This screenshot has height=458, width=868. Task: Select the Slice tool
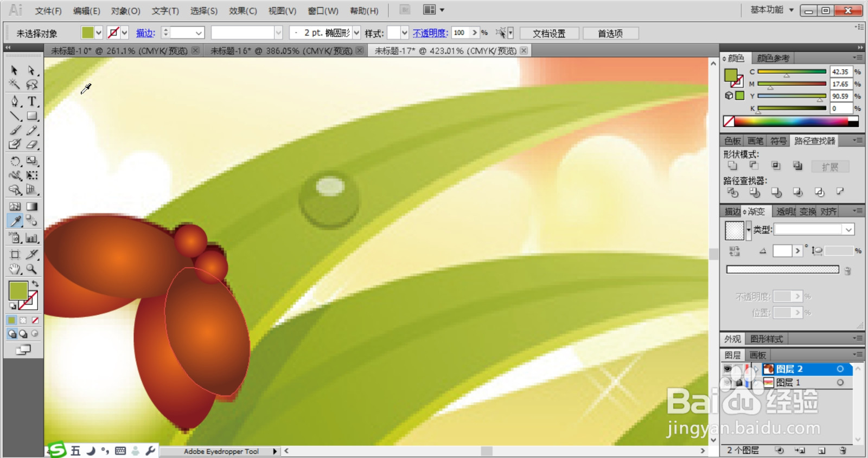[32, 254]
